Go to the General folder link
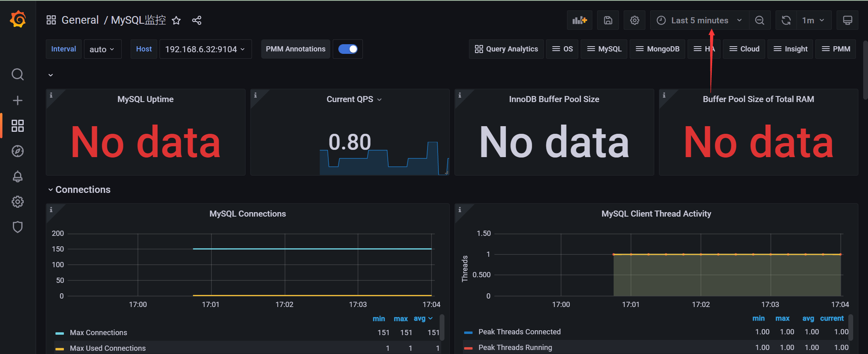Screen dimensions: 868x354 pyautogui.click(x=80, y=20)
